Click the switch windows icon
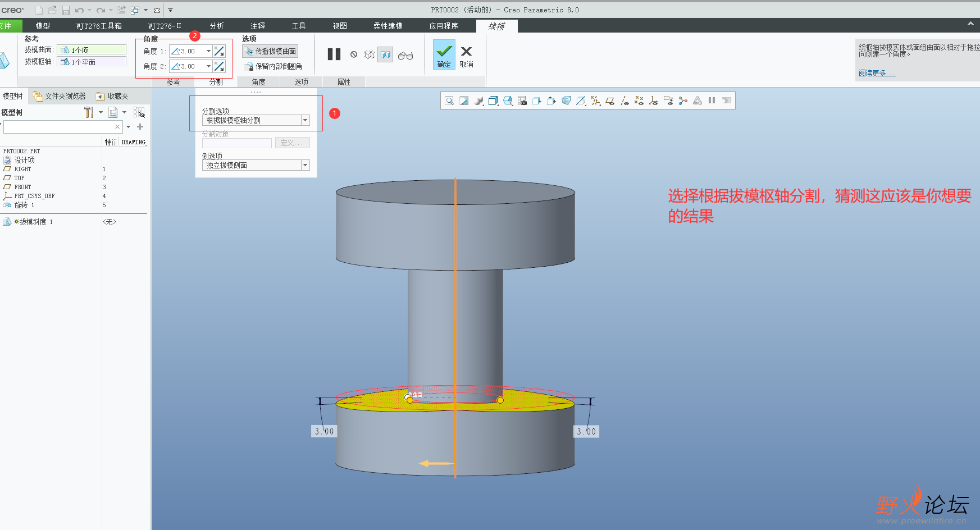Screen dimensions: 980x530 [135, 10]
